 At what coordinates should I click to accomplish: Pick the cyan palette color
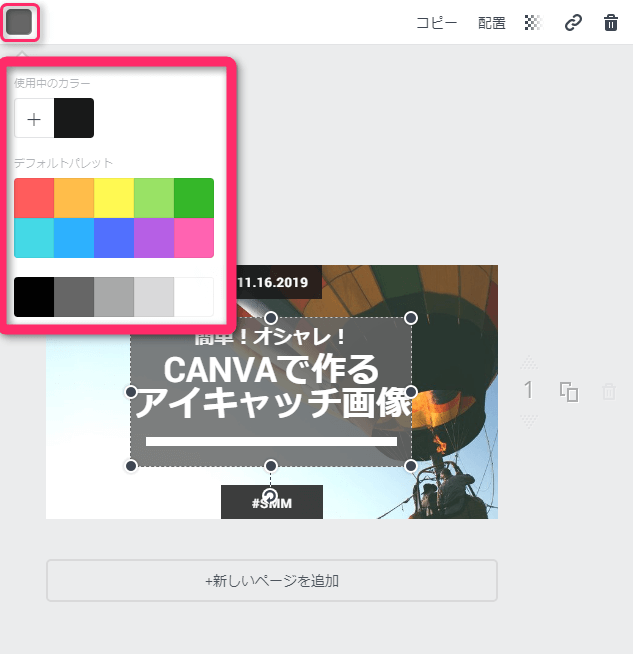pos(34,238)
